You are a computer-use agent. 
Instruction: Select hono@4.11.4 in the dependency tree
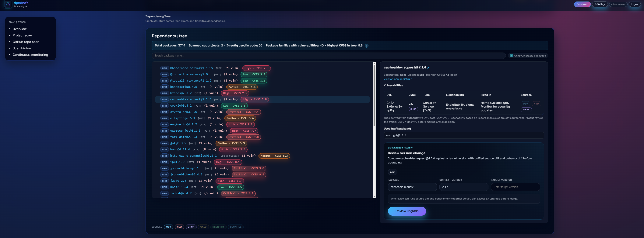[180, 150]
